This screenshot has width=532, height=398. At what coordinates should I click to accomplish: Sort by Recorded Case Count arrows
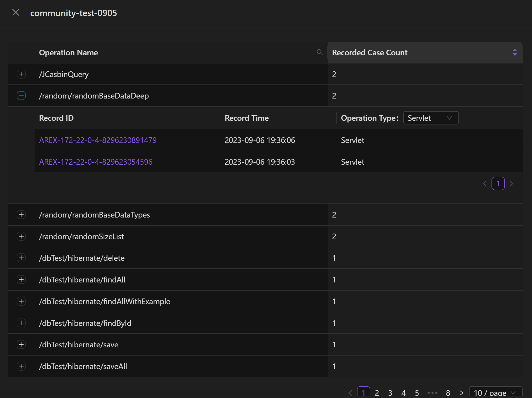point(515,52)
